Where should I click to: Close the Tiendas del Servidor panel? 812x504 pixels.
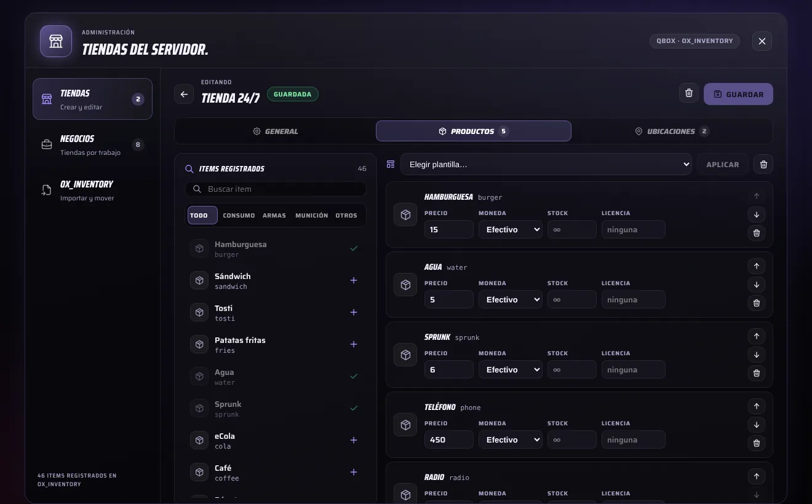pyautogui.click(x=762, y=41)
